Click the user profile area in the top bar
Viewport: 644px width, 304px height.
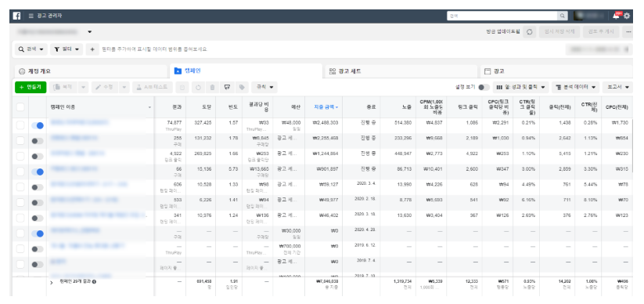[589, 16]
